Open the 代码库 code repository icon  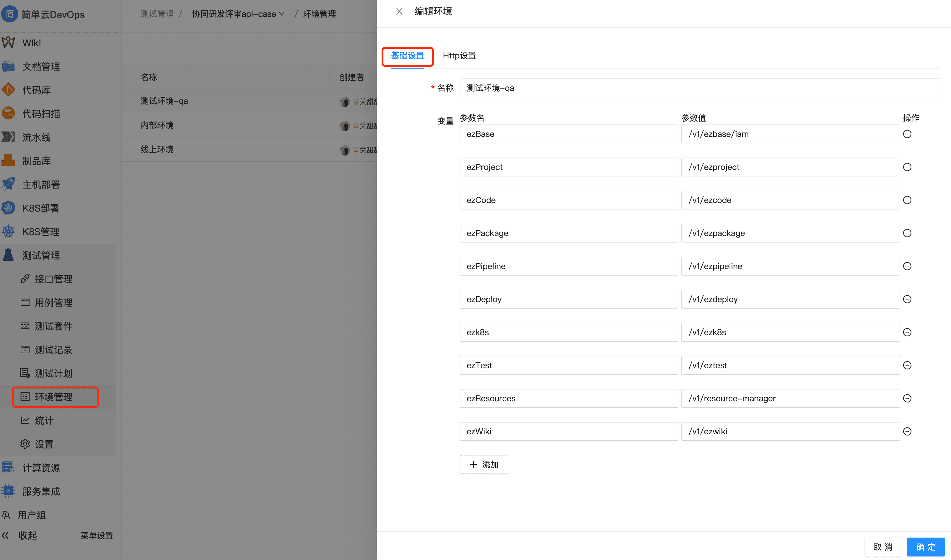point(8,90)
